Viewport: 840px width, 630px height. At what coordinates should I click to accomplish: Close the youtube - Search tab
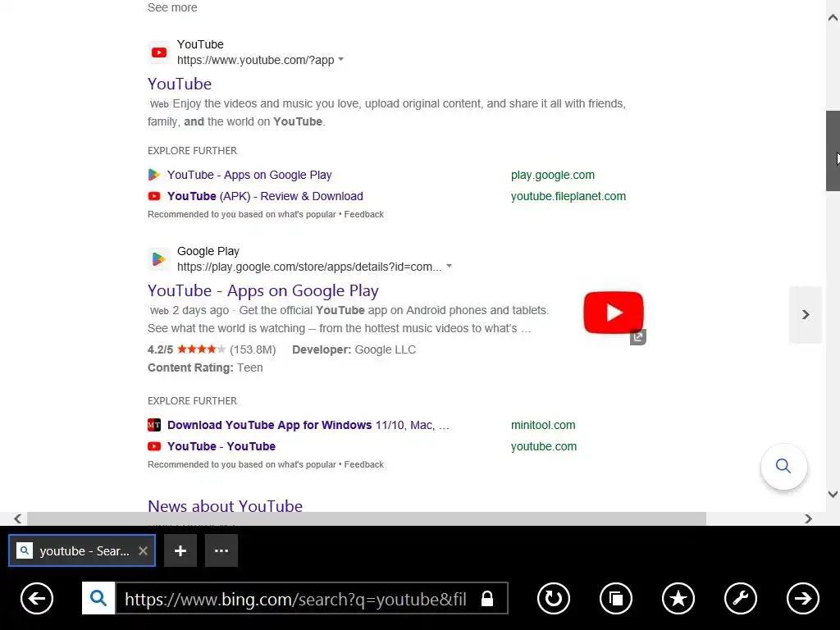(143, 550)
